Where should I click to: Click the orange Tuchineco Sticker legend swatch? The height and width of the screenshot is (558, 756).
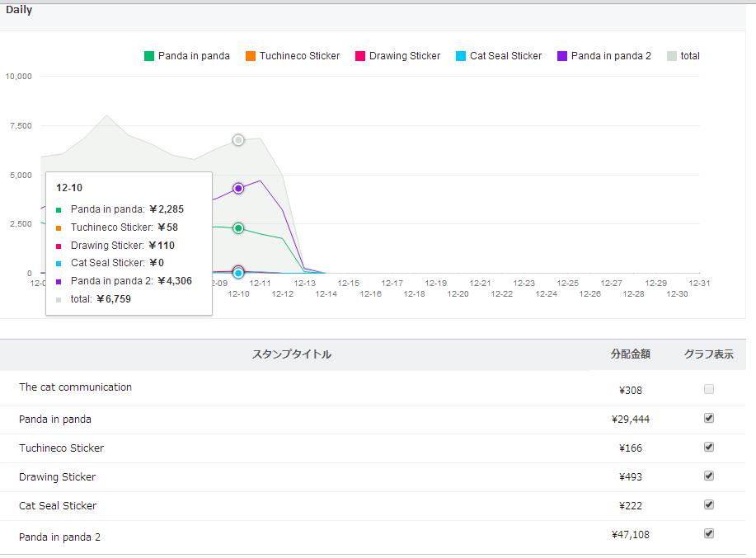click(x=250, y=56)
